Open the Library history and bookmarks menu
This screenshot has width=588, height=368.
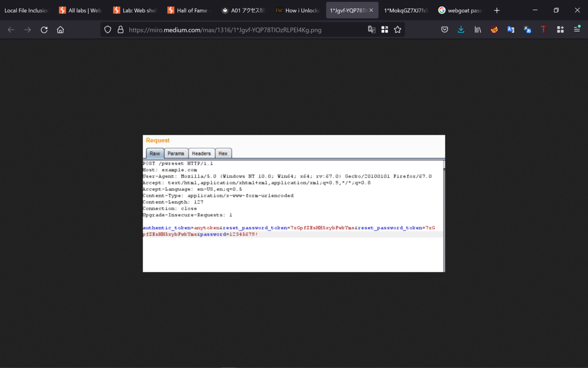click(x=478, y=30)
